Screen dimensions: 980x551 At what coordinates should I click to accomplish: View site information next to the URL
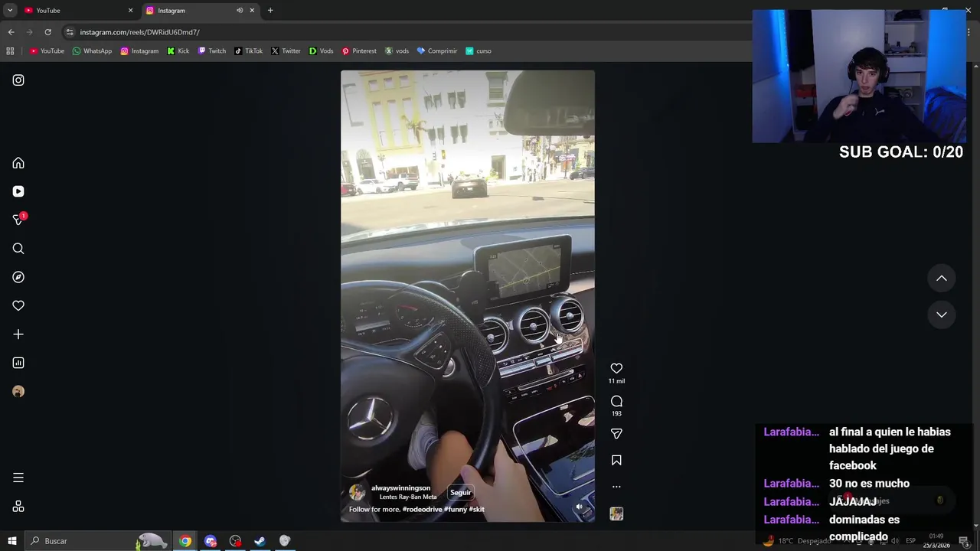coord(70,32)
